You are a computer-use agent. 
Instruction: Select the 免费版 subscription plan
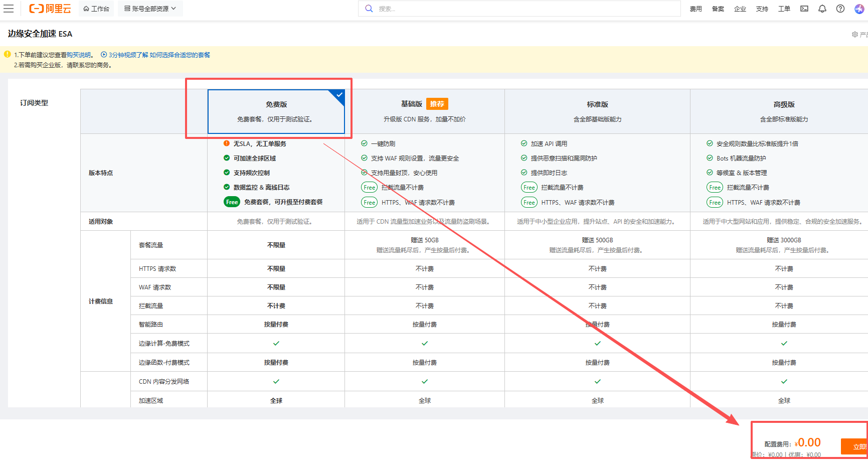coord(276,111)
